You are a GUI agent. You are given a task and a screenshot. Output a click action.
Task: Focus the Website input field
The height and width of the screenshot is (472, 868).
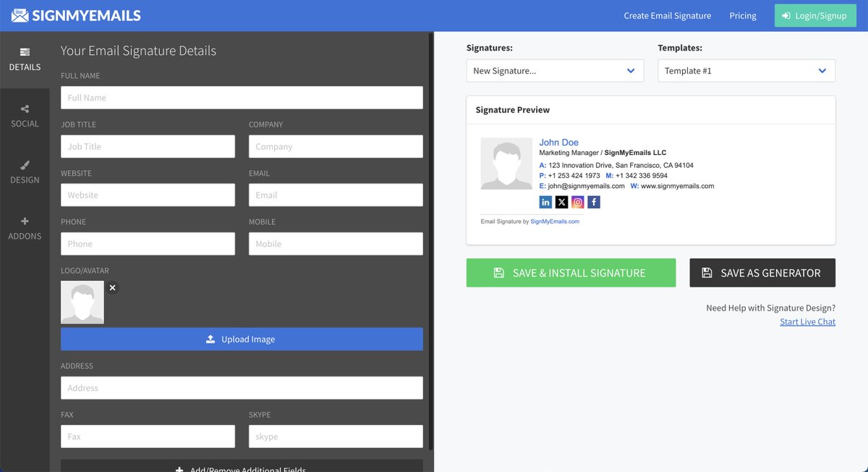(x=148, y=195)
